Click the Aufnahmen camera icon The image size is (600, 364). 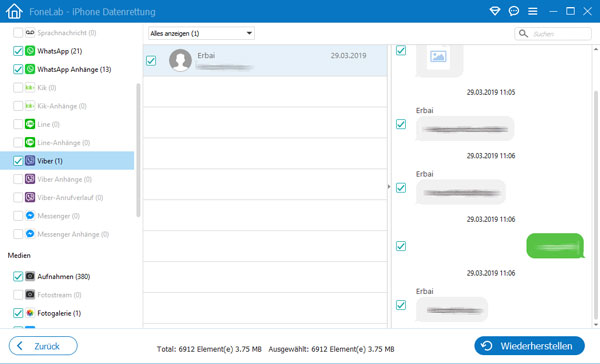coord(30,276)
